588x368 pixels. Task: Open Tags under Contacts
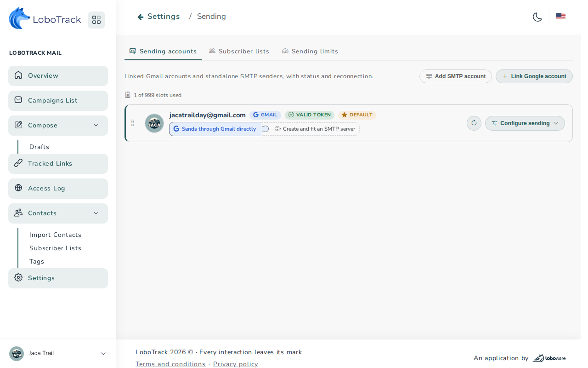(x=37, y=261)
